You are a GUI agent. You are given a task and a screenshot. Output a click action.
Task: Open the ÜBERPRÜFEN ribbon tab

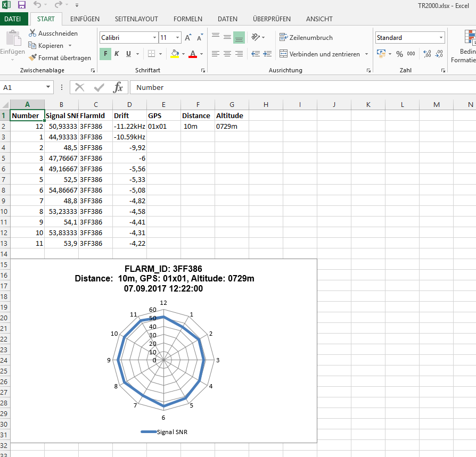pos(272,19)
